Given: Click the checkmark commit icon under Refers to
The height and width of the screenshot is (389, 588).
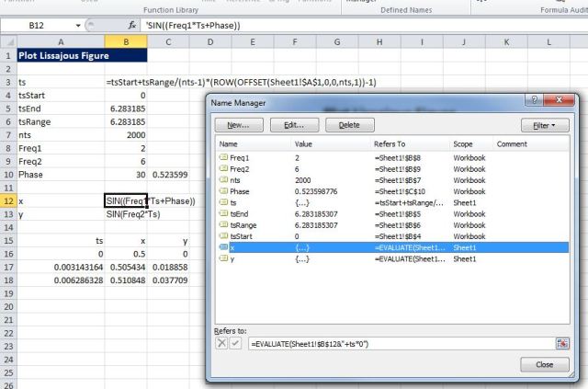Looking at the screenshot, I should pos(235,343).
